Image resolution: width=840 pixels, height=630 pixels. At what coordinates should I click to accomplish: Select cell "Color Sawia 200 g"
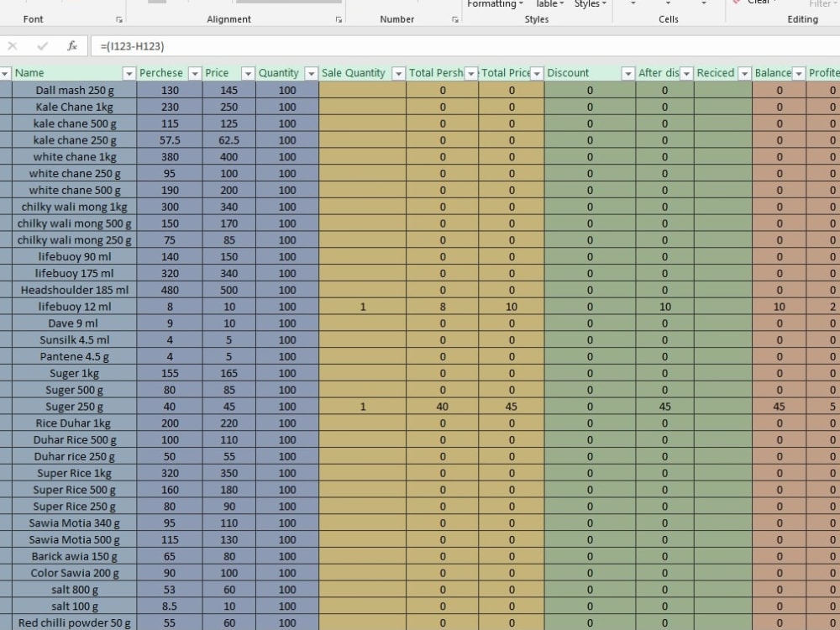click(x=75, y=573)
